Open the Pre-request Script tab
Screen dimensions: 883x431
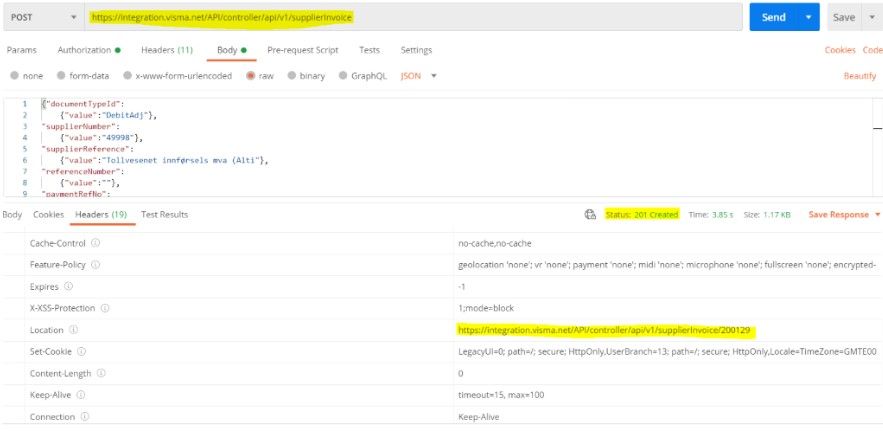(x=303, y=50)
